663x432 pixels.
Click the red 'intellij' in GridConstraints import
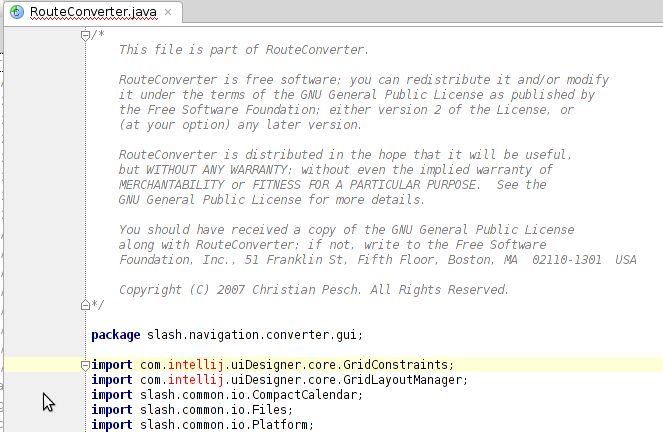click(x=196, y=365)
